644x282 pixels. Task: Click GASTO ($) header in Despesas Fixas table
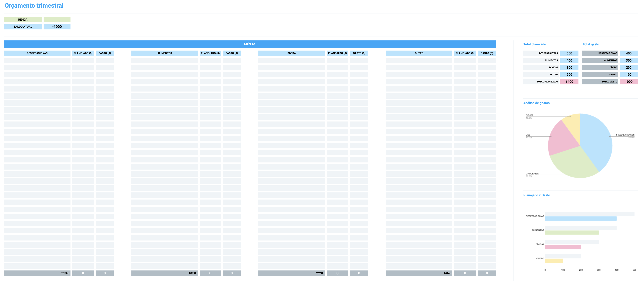pos(104,53)
